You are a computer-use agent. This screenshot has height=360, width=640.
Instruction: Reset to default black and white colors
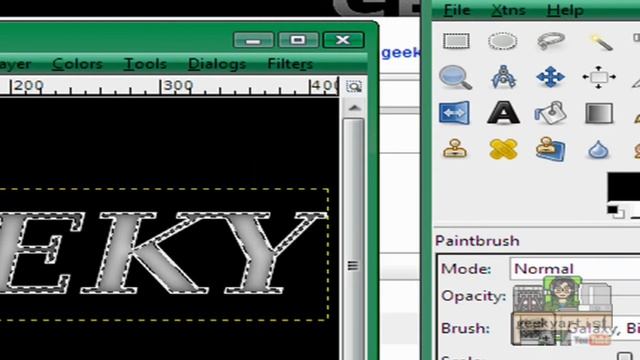[615, 211]
